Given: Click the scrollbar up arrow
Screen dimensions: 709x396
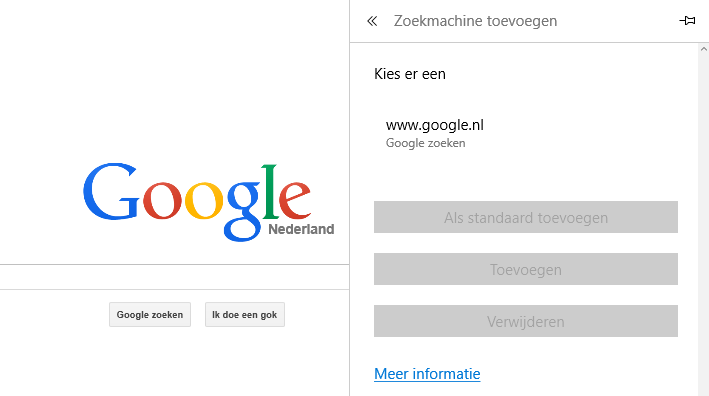Looking at the screenshot, I should tap(704, 49).
